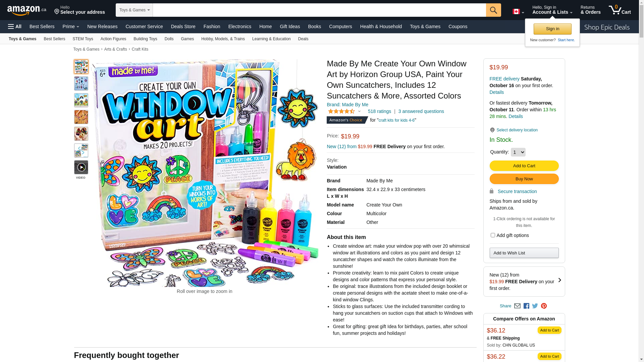The height and width of the screenshot is (362, 644).
Task: Open Deals Store in navigation bar
Action: click(x=183, y=26)
